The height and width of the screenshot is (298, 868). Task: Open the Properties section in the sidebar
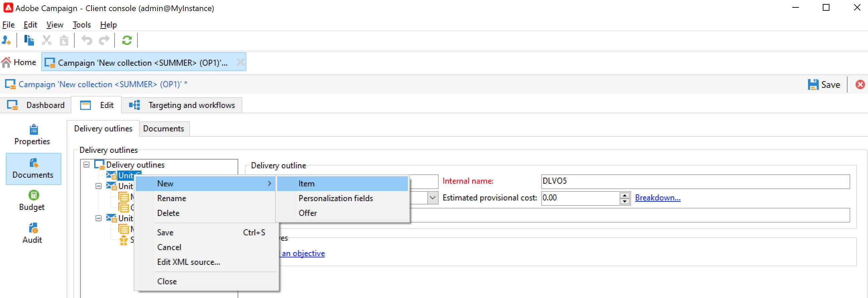coord(33,134)
